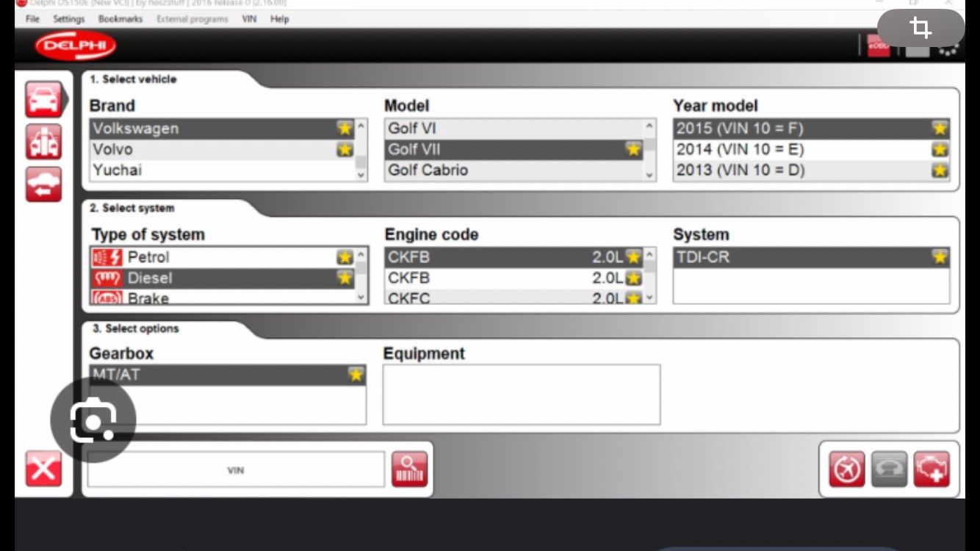Click the VIN barcode search icon
This screenshot has width=980, height=551.
click(x=409, y=469)
